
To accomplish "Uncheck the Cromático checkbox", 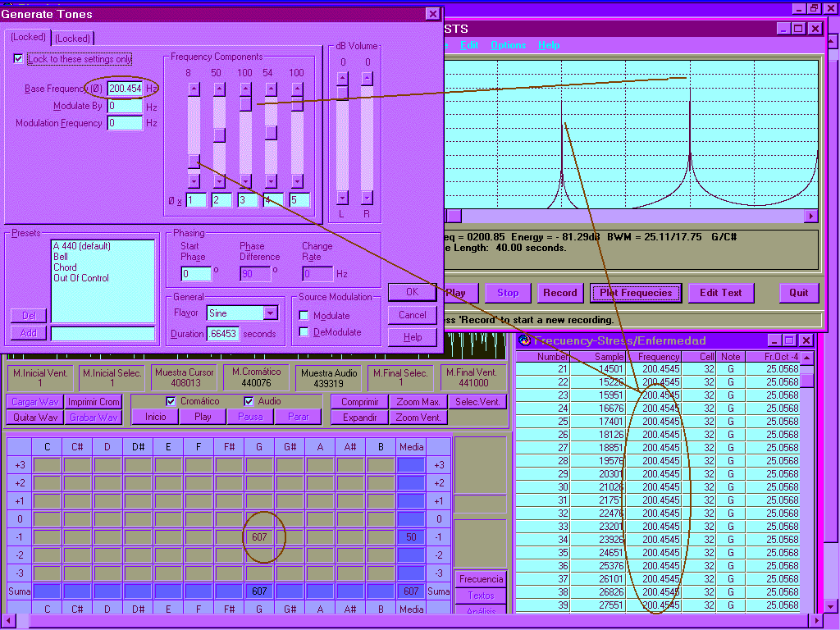I will tap(171, 401).
